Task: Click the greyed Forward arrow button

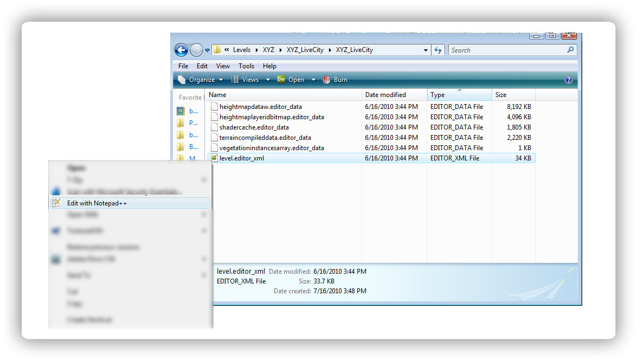Action: (x=196, y=50)
